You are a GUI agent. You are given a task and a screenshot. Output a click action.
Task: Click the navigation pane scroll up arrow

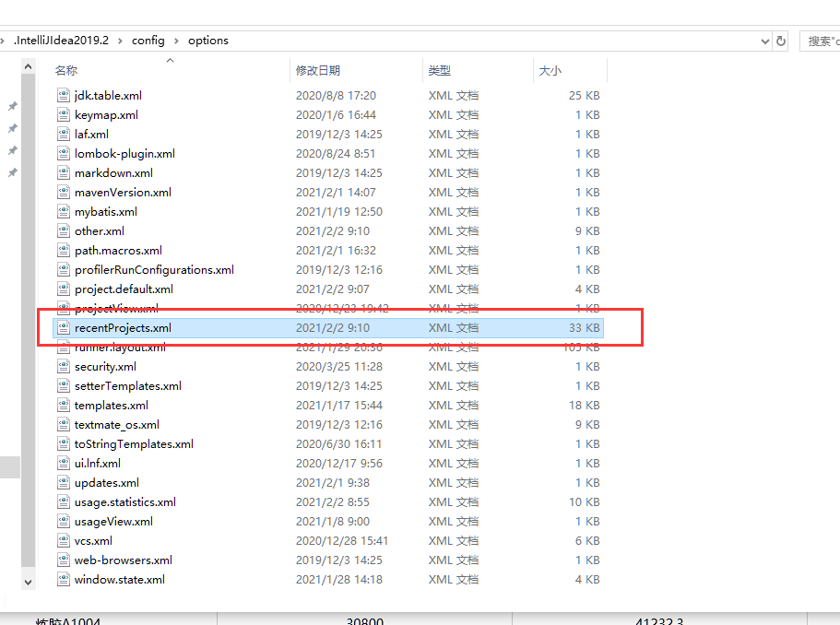(29, 67)
